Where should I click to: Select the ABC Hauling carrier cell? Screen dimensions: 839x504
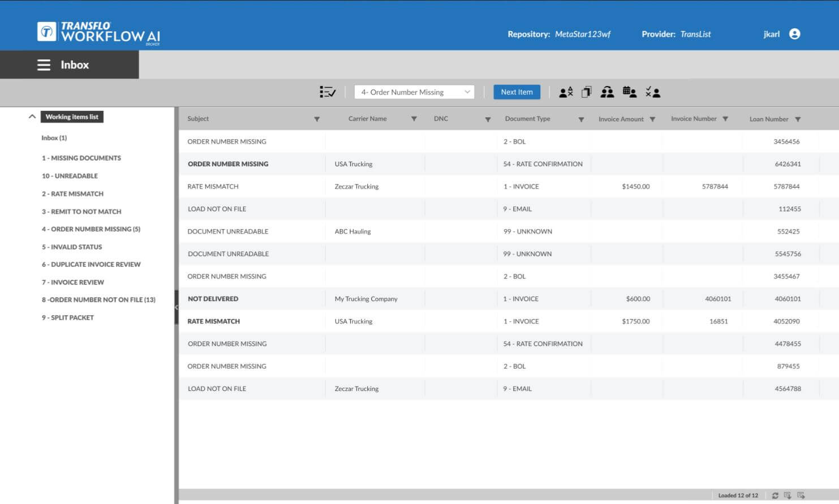[352, 231]
